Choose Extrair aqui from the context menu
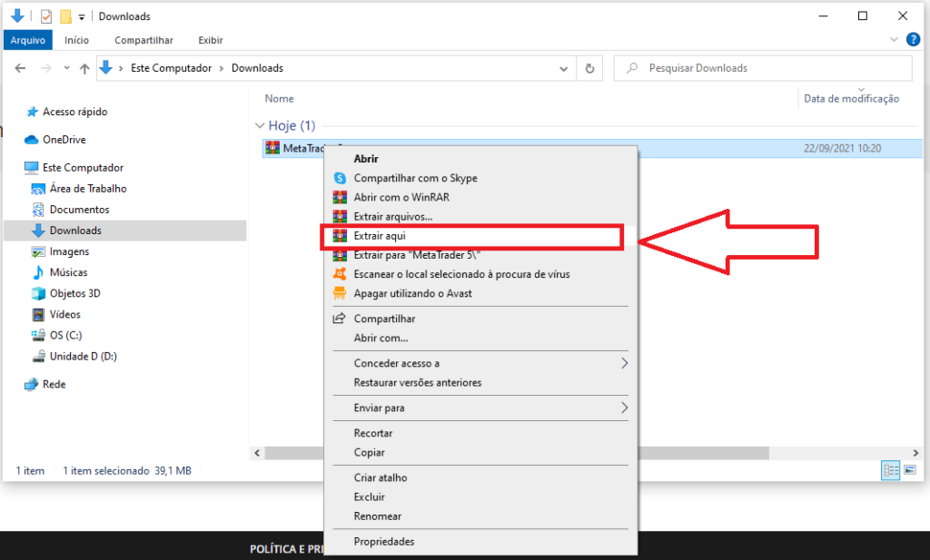Viewport: 930px width, 560px height. click(x=381, y=236)
